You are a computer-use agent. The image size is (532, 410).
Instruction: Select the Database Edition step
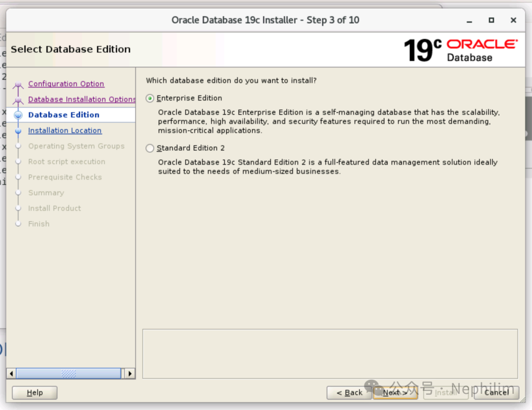pyautogui.click(x=64, y=115)
